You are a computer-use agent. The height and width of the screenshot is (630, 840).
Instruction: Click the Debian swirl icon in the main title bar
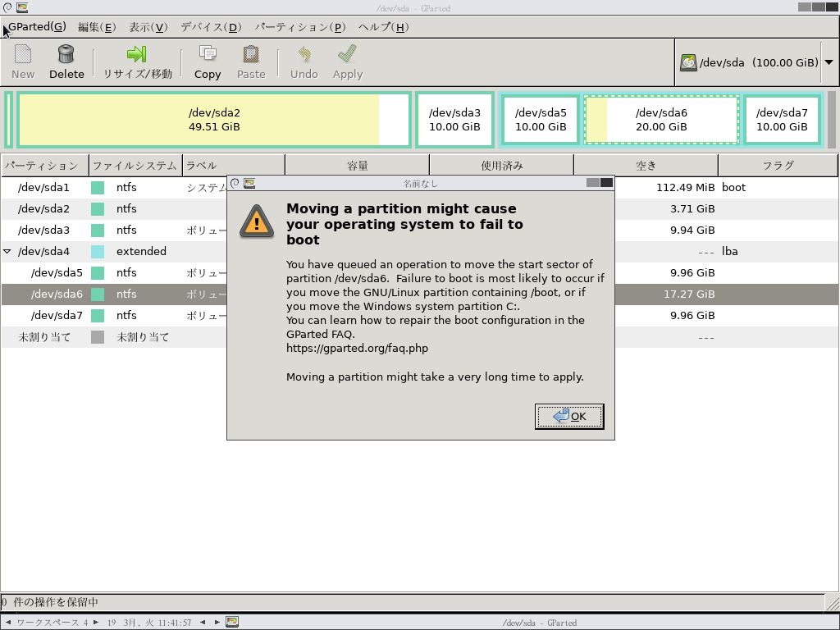tap(7, 7)
